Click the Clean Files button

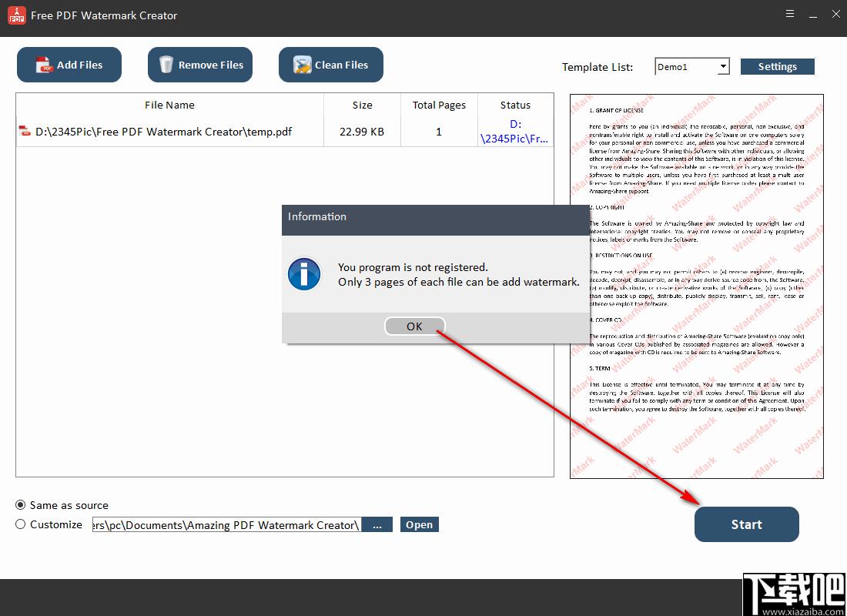330,65
